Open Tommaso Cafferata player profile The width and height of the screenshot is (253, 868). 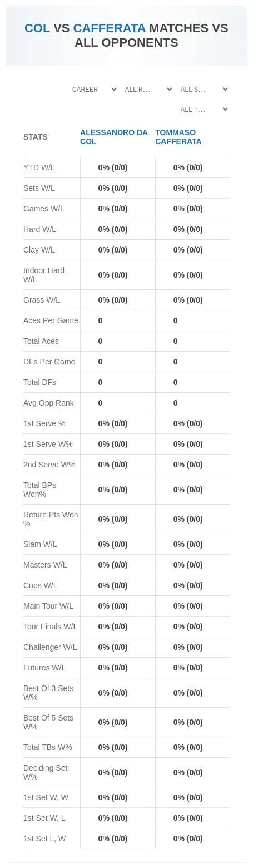pos(178,137)
